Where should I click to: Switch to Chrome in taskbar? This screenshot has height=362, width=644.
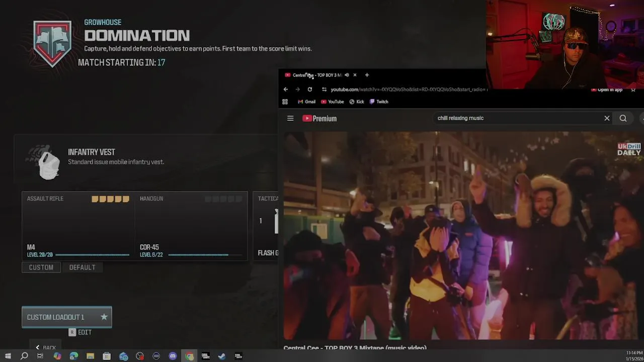pyautogui.click(x=189, y=356)
